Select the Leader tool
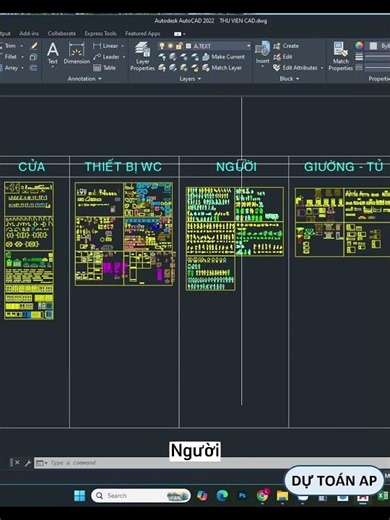 click(106, 57)
